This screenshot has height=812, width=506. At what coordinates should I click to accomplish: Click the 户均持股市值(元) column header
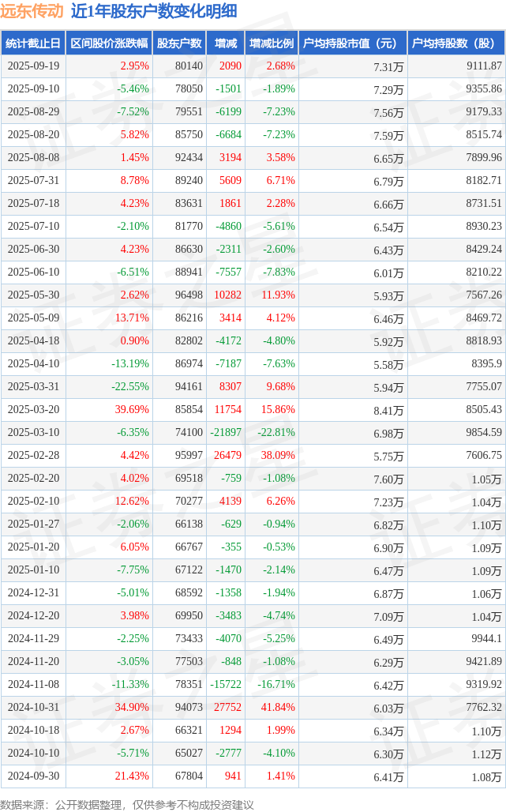[351, 43]
